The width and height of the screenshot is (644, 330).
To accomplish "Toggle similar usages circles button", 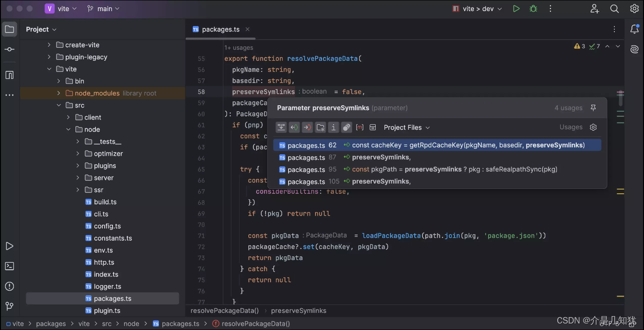I will (x=347, y=127).
